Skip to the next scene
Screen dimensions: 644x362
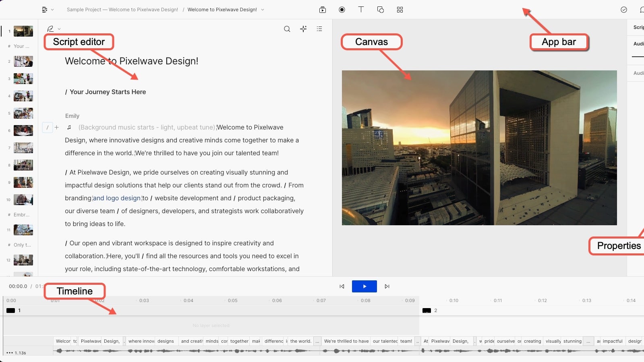[x=387, y=286]
